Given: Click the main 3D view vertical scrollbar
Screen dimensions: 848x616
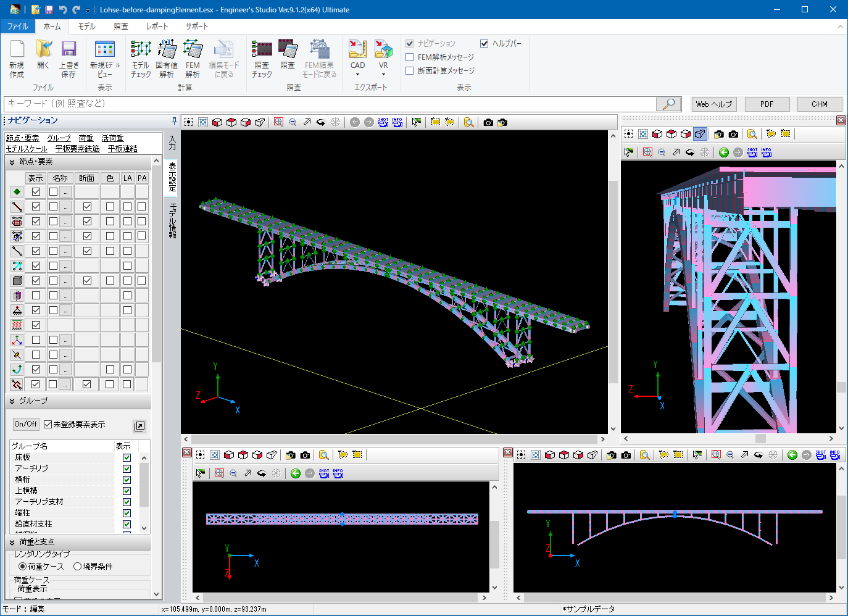Looking at the screenshot, I should 613,281.
